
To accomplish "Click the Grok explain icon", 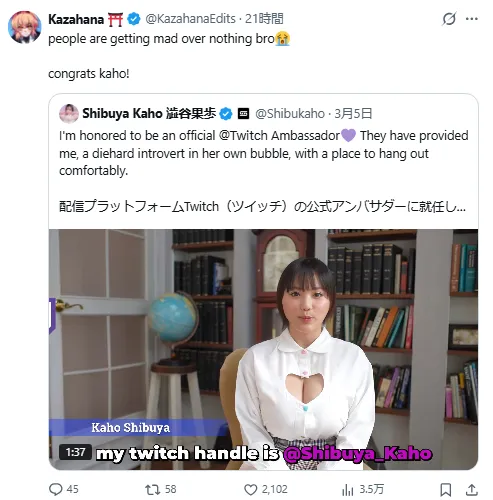I will pos(449,19).
